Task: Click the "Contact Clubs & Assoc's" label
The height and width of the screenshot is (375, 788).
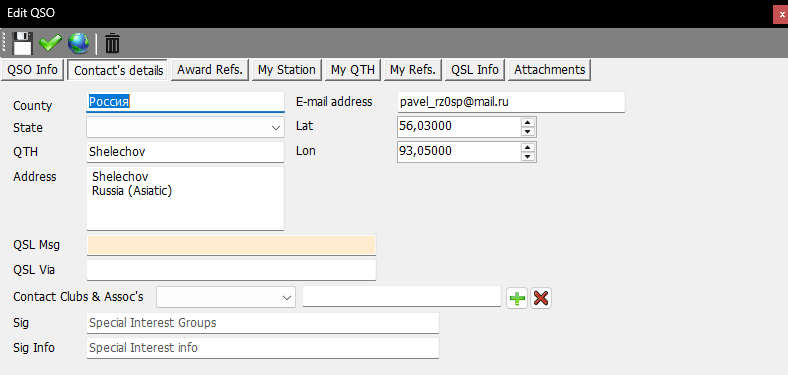Action: click(78, 297)
